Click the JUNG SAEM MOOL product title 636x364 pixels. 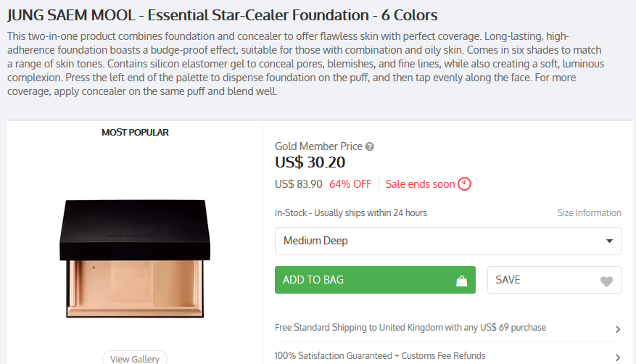click(x=222, y=15)
